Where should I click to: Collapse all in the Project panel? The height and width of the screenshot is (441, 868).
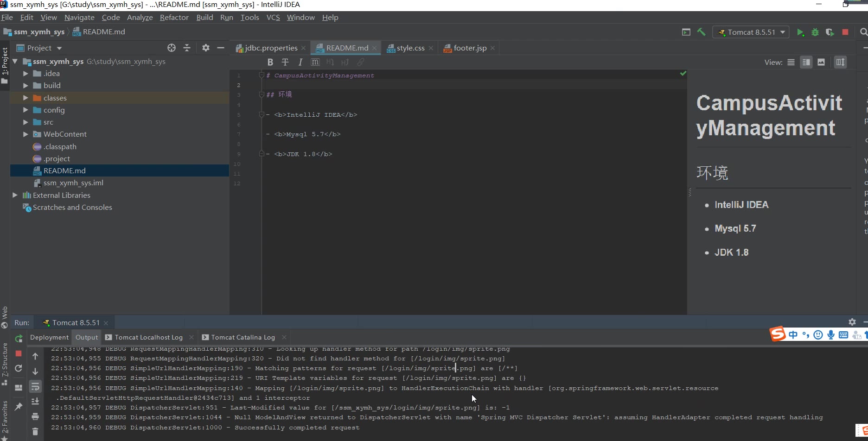187,48
